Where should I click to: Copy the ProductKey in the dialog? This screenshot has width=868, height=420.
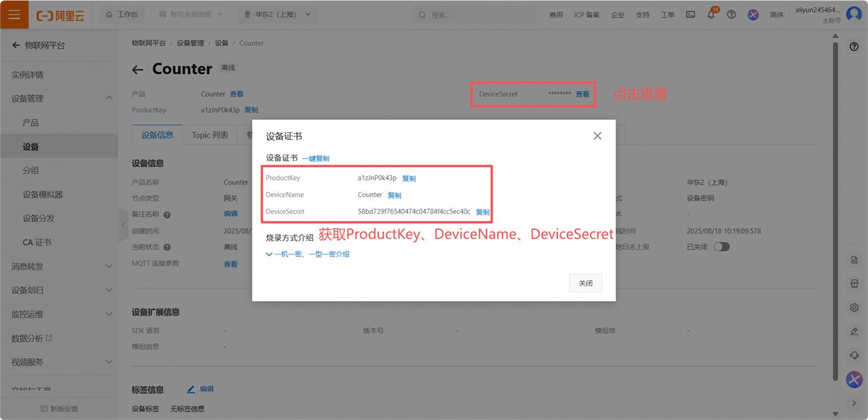tap(409, 178)
